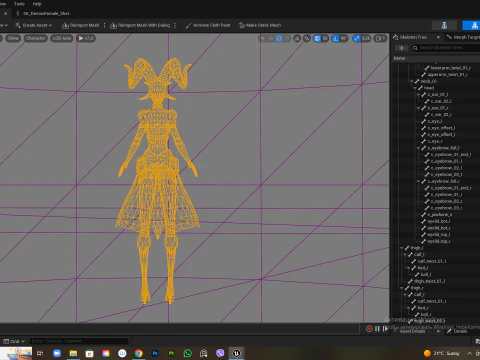Toggle rotation angle snapping in the viewport
This screenshot has height=360, width=480.
[x=336, y=38]
